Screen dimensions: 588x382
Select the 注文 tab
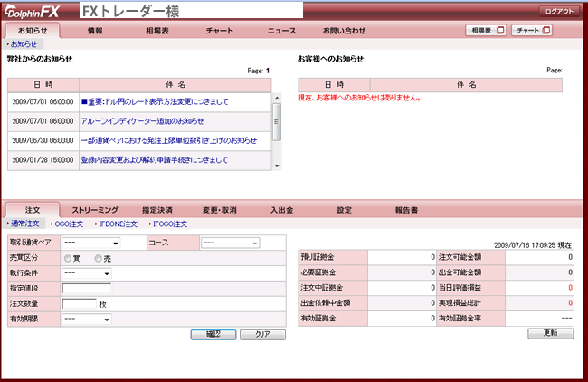33,210
